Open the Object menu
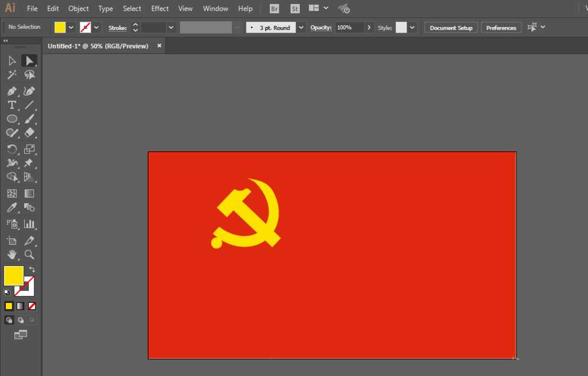The width and height of the screenshot is (588, 376). [x=78, y=8]
